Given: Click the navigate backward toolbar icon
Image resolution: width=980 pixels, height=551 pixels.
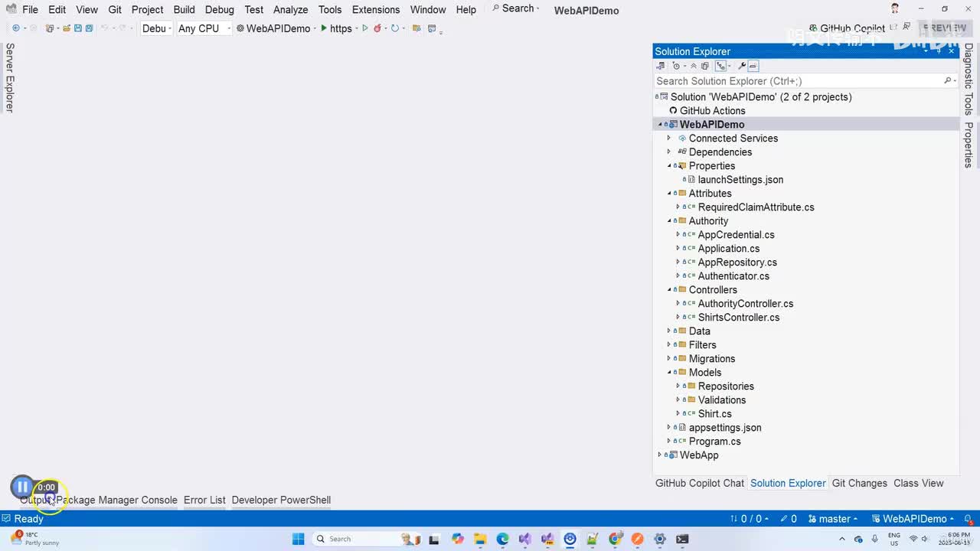Looking at the screenshot, I should 15,28.
